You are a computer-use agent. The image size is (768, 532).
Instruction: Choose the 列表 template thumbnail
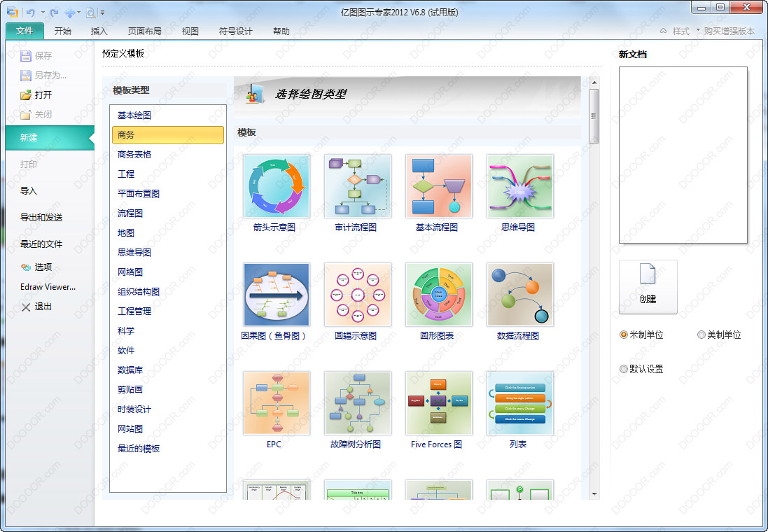pyautogui.click(x=520, y=403)
